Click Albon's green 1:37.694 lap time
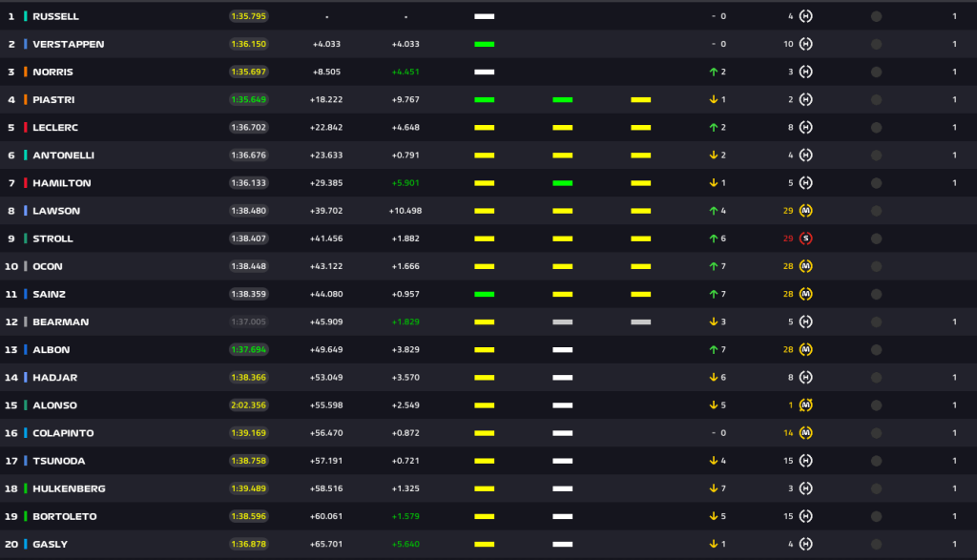The image size is (977, 560). [249, 349]
